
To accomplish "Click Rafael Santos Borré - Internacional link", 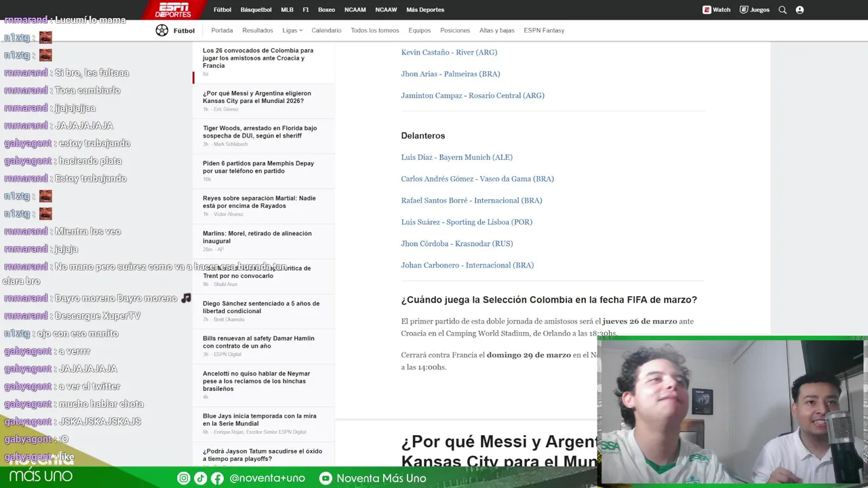I will (471, 201).
